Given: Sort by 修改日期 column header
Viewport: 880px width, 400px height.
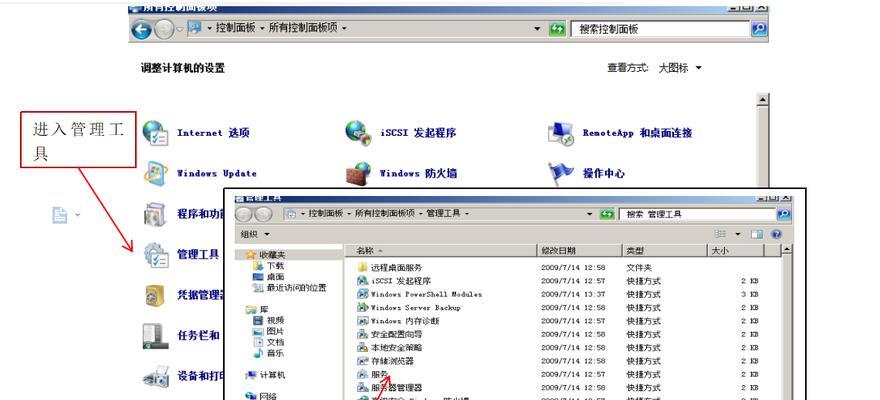Looking at the screenshot, I should tap(580, 251).
